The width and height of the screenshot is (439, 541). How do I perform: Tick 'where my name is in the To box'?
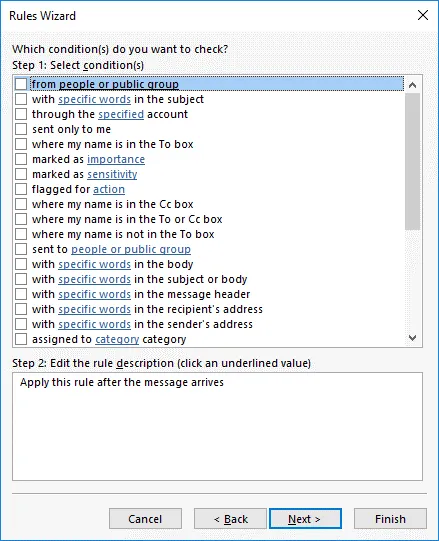coord(21,144)
